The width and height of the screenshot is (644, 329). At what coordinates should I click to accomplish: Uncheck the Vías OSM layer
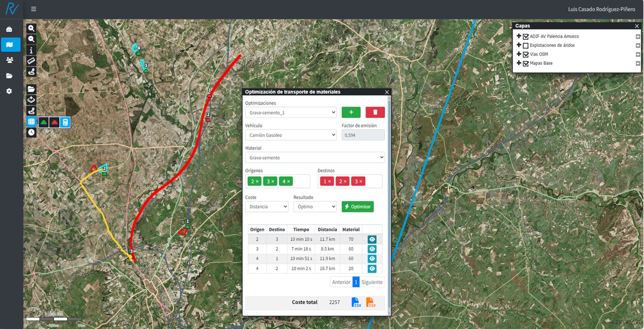point(526,55)
